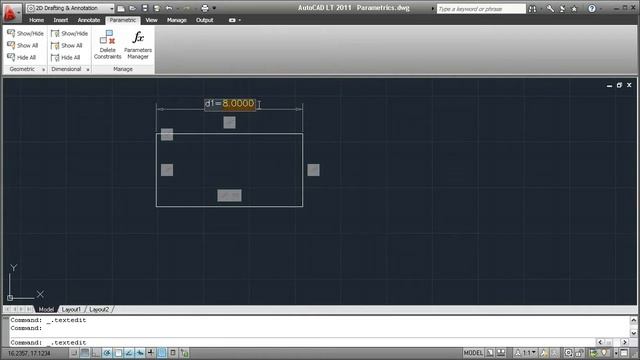Click Dimensional Show/Hide constraints button
Image resolution: width=640 pixels, height=360 pixels.
(69, 33)
